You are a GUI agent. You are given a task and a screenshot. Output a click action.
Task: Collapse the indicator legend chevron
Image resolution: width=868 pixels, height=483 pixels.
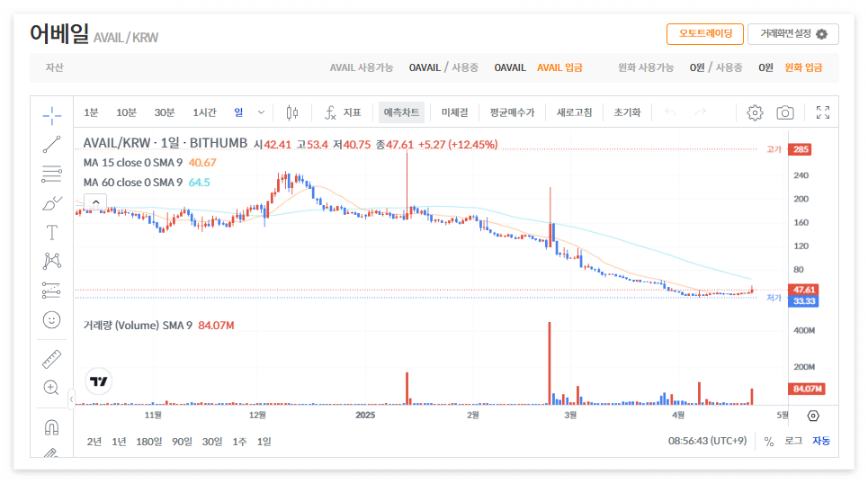95,202
